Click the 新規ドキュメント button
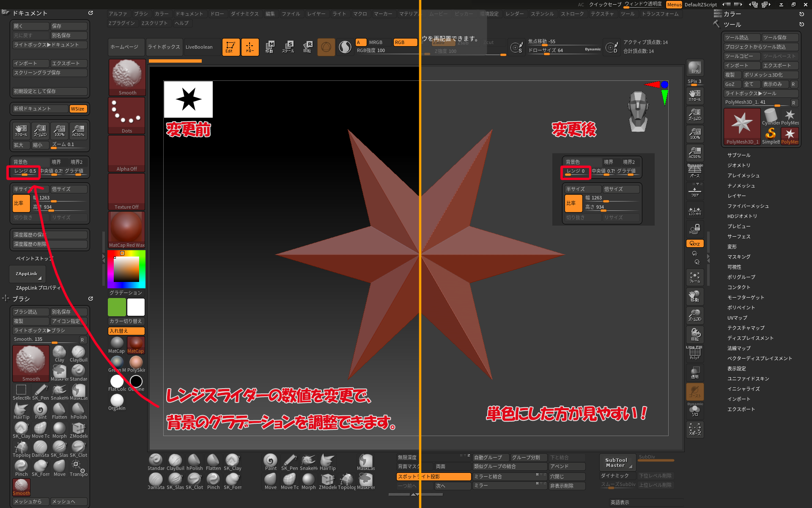The image size is (812, 508). coord(40,109)
